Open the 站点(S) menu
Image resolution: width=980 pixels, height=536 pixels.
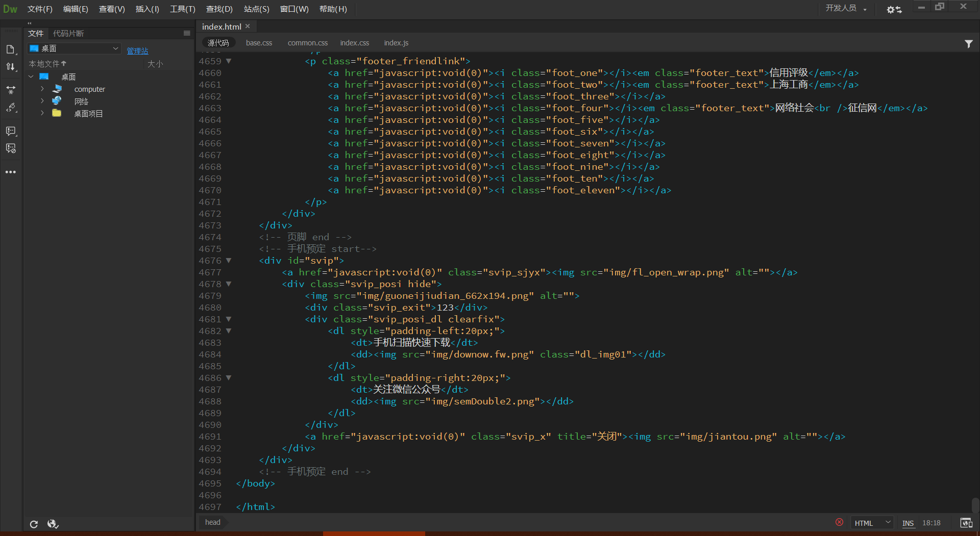pos(256,9)
